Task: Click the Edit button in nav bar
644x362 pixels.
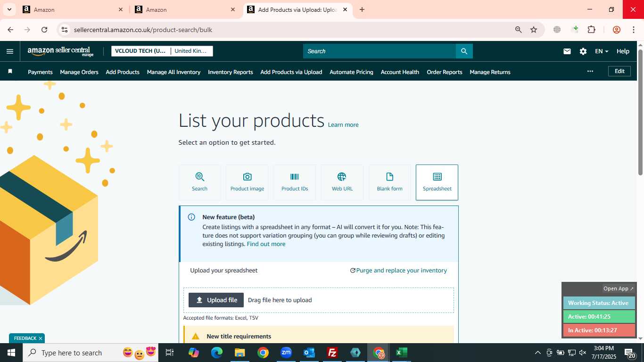Action: coord(619,71)
